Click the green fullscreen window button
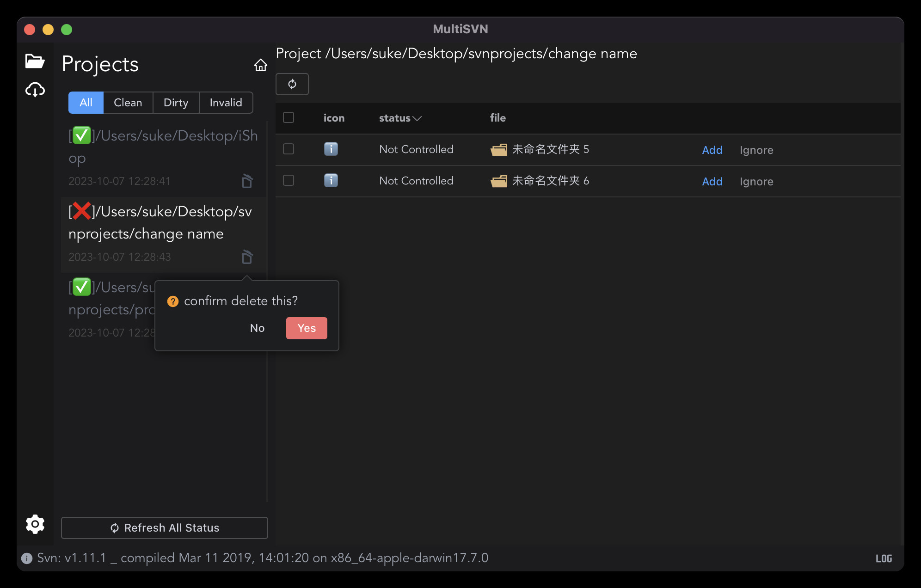The height and width of the screenshot is (588, 921). pyautogui.click(x=67, y=30)
